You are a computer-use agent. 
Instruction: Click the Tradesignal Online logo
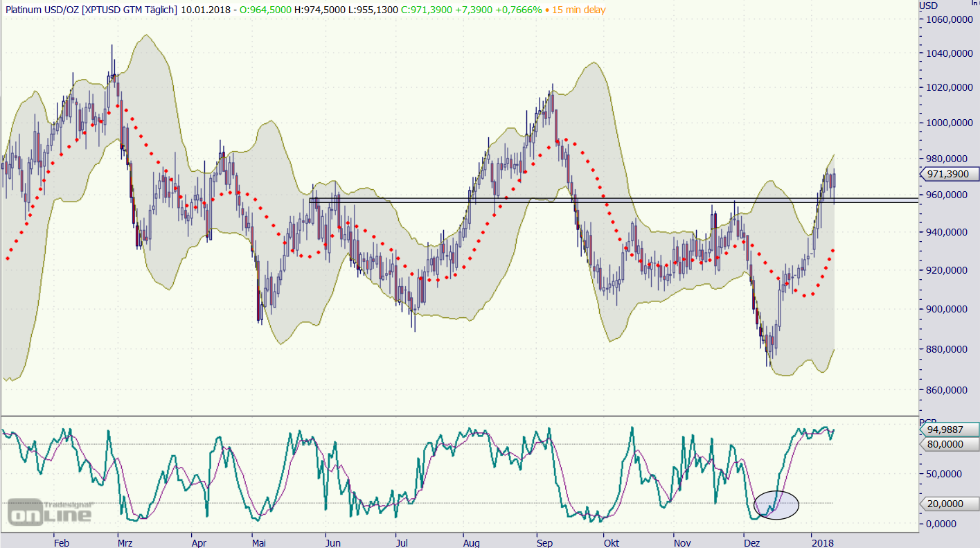pyautogui.click(x=50, y=511)
